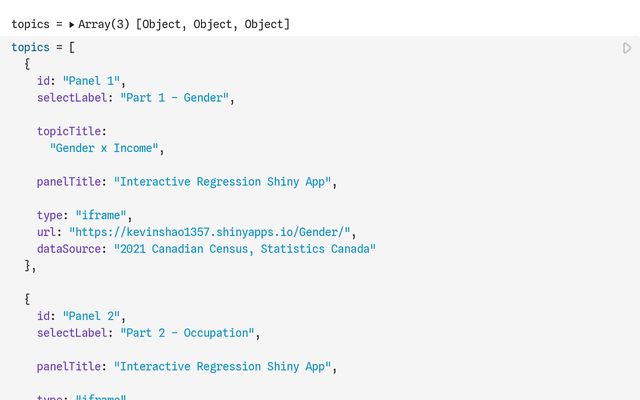The height and width of the screenshot is (400, 640).
Task: Run the cell with the play icon
Action: pyautogui.click(x=627, y=48)
